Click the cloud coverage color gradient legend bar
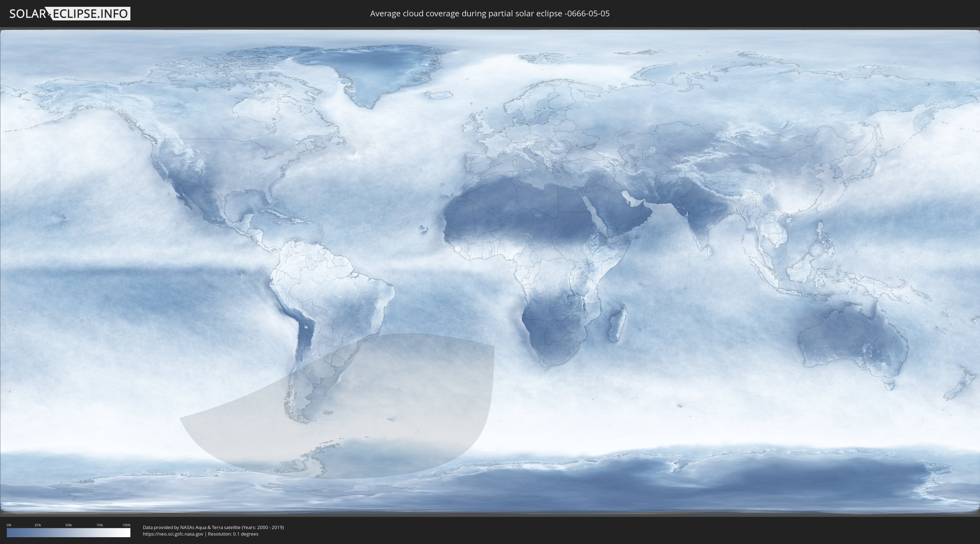 tap(69, 533)
